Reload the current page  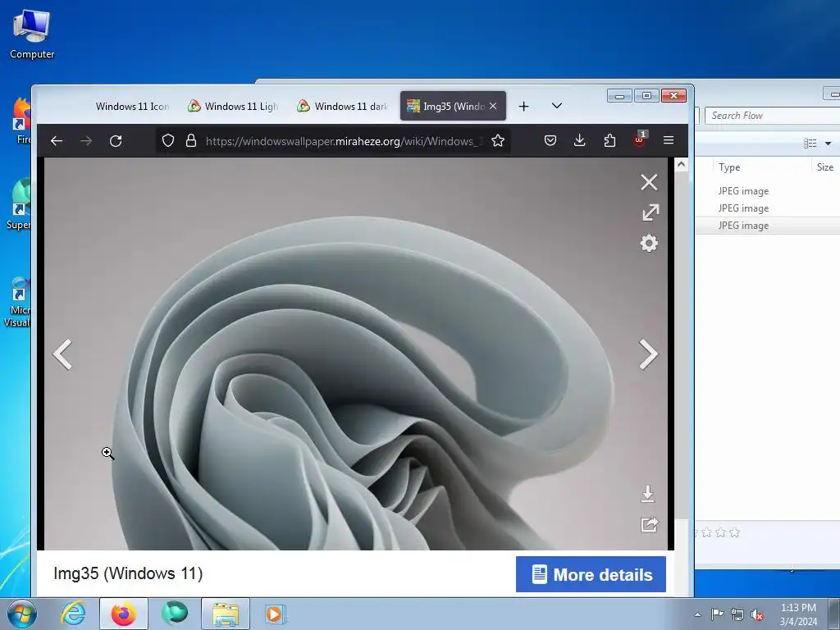click(116, 141)
